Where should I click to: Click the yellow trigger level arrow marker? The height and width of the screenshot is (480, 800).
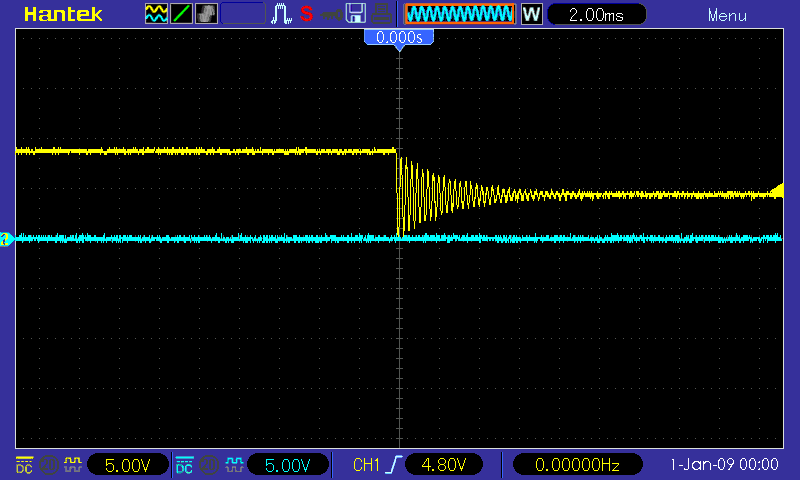click(777, 191)
